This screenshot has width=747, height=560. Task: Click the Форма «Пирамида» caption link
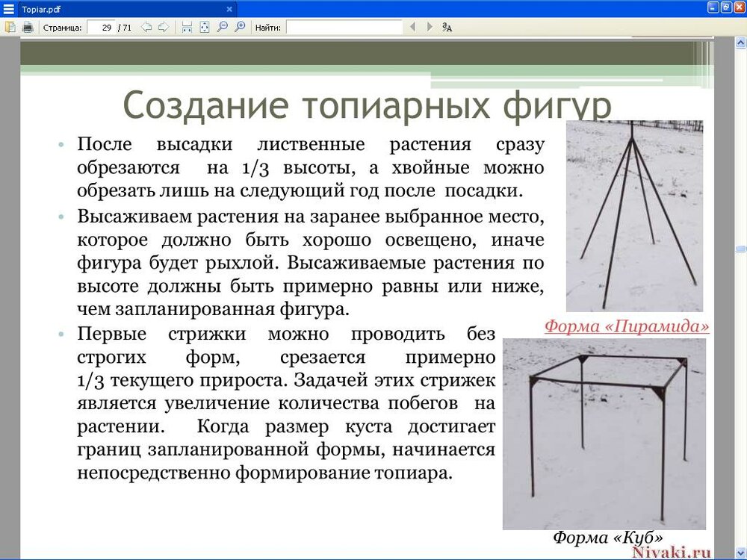click(x=626, y=326)
